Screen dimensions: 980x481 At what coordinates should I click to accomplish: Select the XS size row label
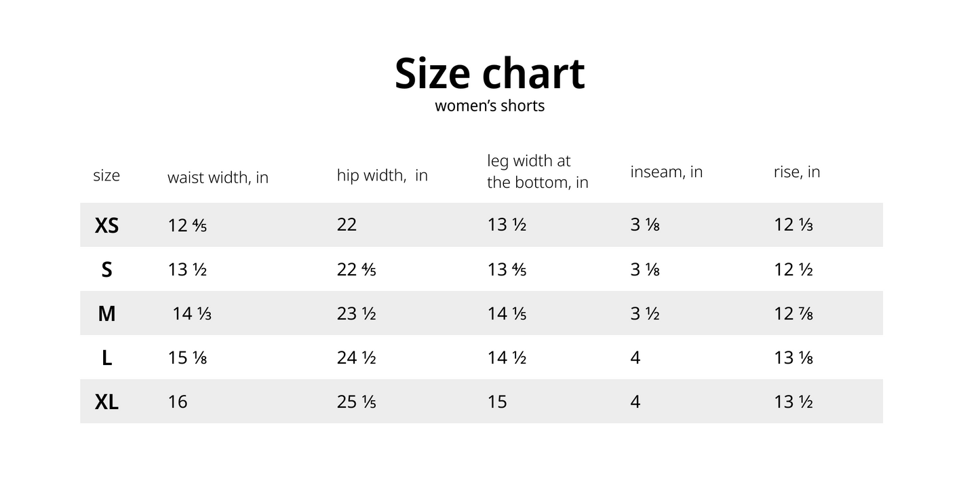[x=106, y=225]
